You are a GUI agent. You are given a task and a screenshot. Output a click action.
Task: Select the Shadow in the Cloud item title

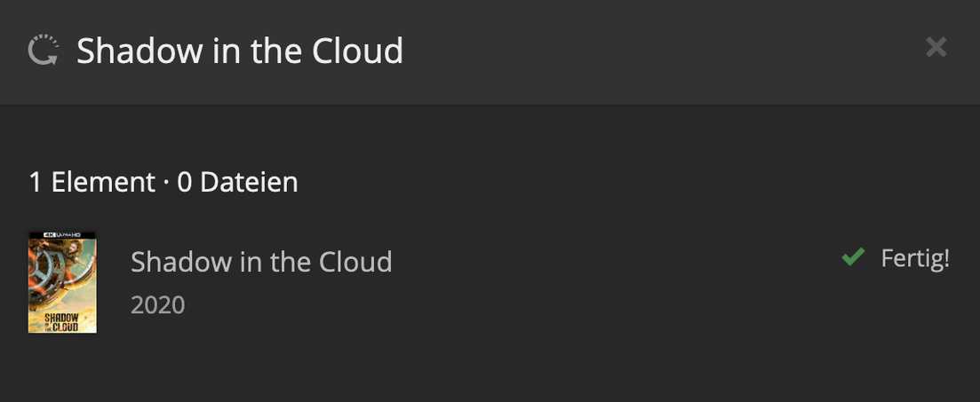(x=260, y=262)
